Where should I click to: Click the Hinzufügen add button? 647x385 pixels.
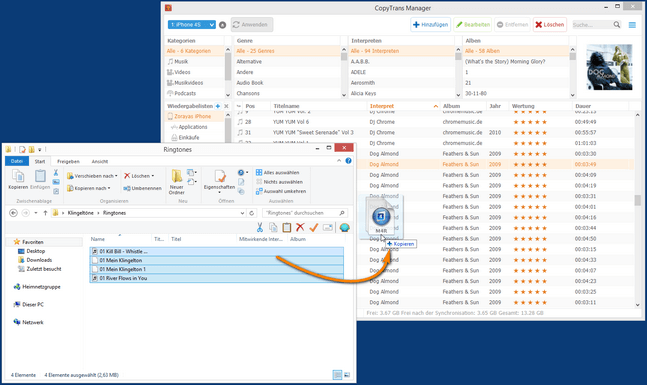point(430,25)
